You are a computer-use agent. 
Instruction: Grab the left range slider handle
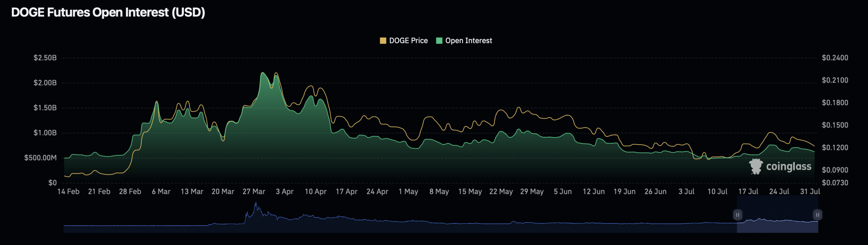tap(737, 215)
